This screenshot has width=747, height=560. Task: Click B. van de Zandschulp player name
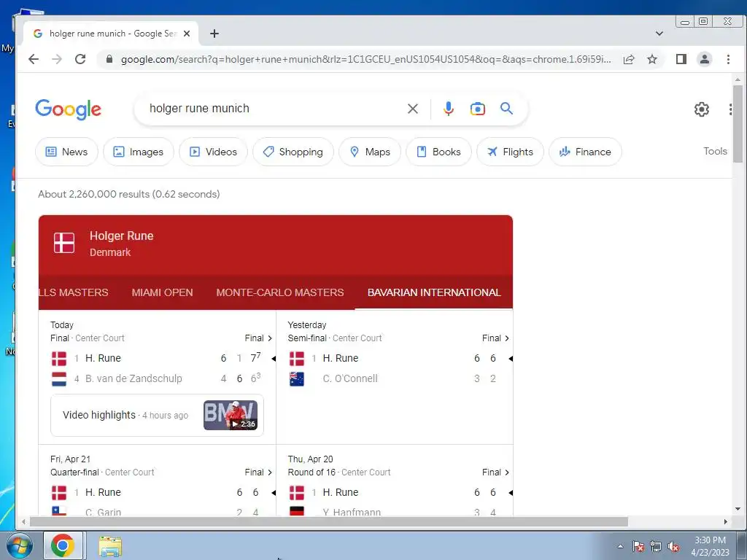click(x=133, y=378)
